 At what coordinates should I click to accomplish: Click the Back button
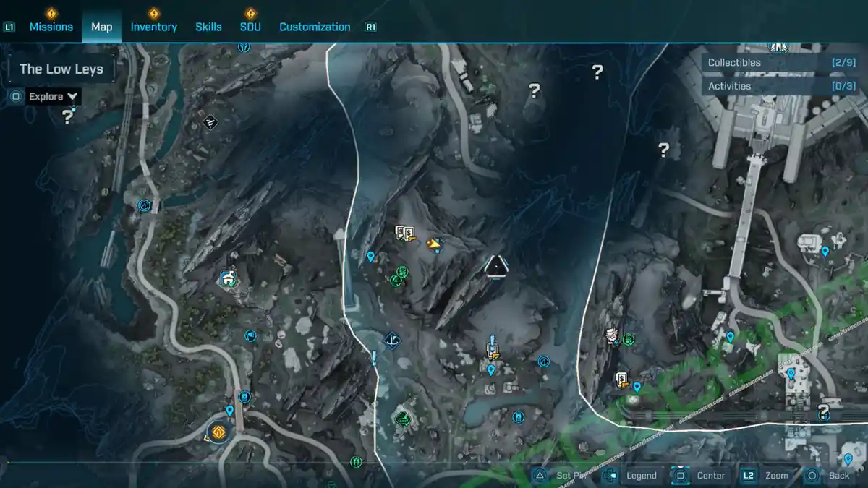pyautogui.click(x=838, y=475)
